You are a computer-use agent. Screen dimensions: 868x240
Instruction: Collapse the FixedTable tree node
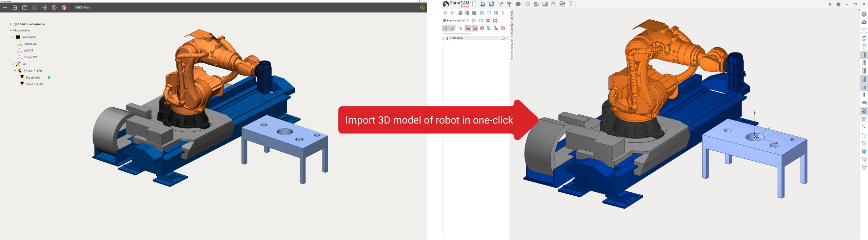tap(13, 37)
